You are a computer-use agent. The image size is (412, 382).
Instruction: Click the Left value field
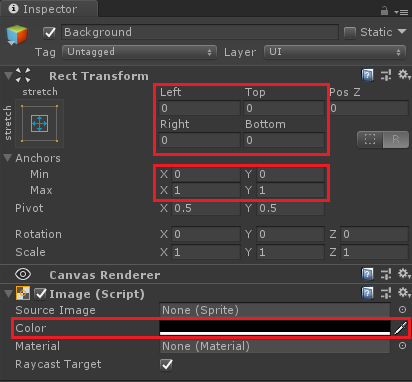[x=200, y=108]
